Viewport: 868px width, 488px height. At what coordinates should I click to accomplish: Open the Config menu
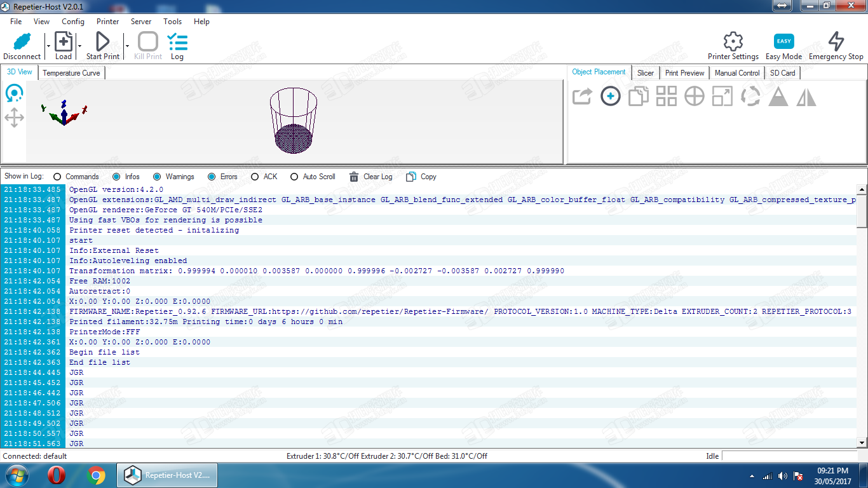(x=73, y=21)
